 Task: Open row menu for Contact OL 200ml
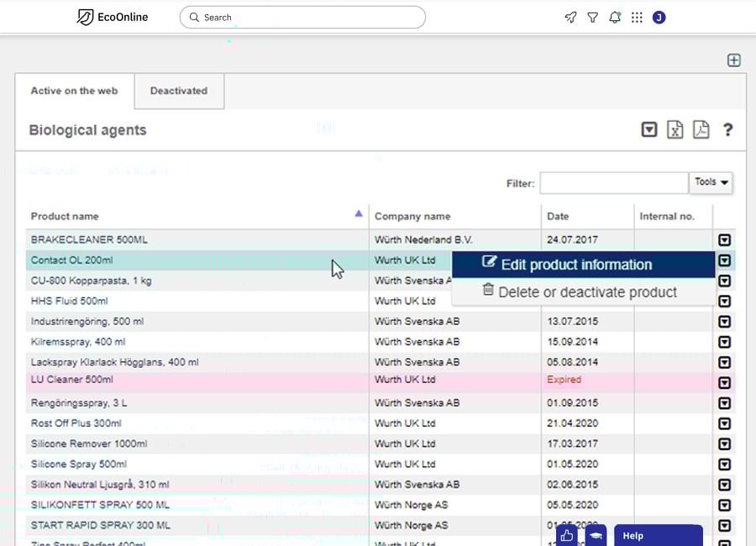coord(724,260)
